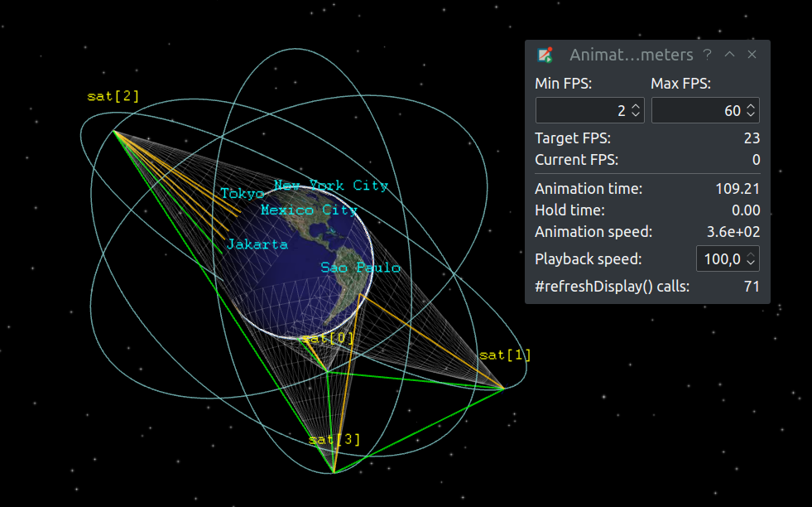Decrease Max FPS with down arrow
Viewport: 812px width, 507px height.
coord(751,114)
